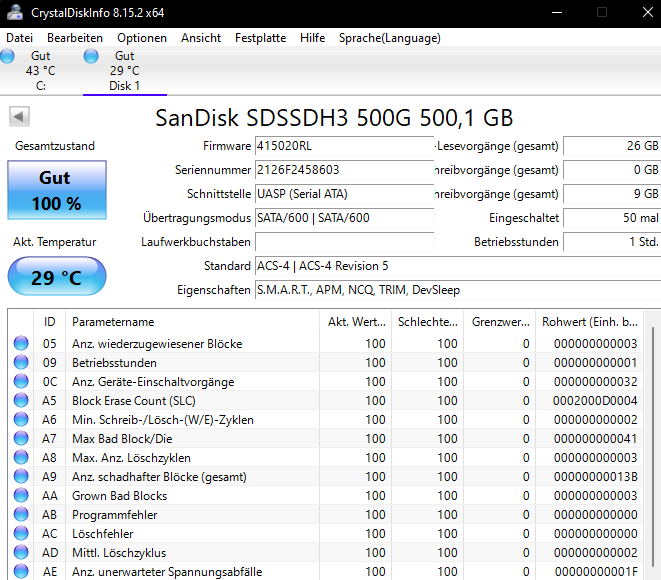661x580 pixels.
Task: Click the Eigenschaften field with S.M.A.R.T., APM
Action: (458, 290)
